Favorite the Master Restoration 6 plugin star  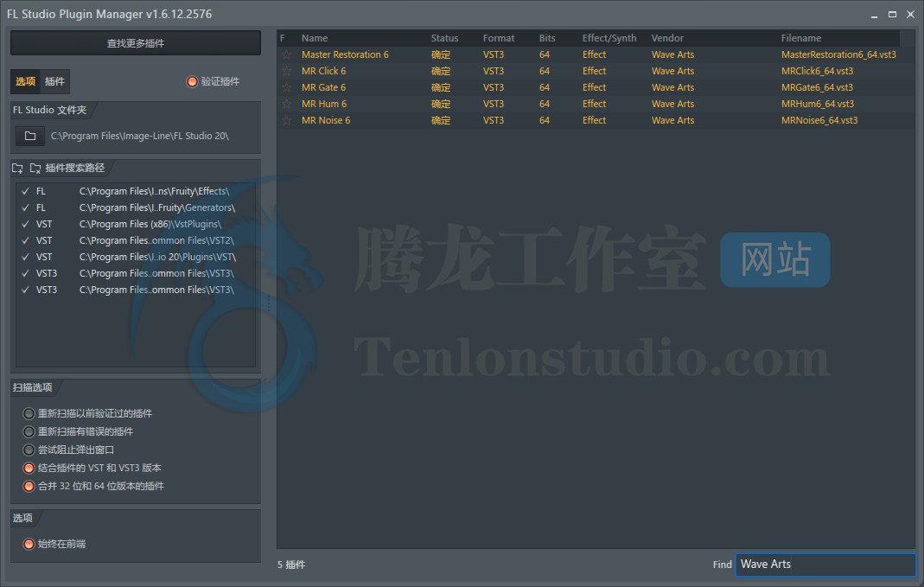(286, 54)
